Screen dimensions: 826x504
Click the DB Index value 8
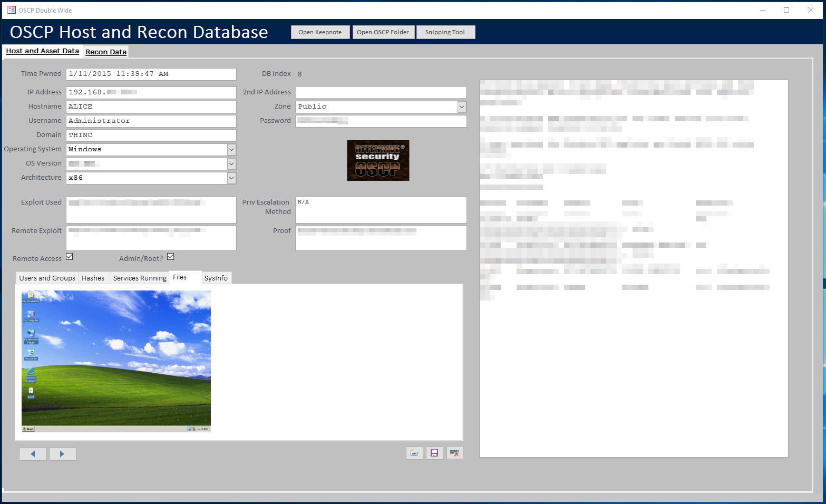(300, 74)
